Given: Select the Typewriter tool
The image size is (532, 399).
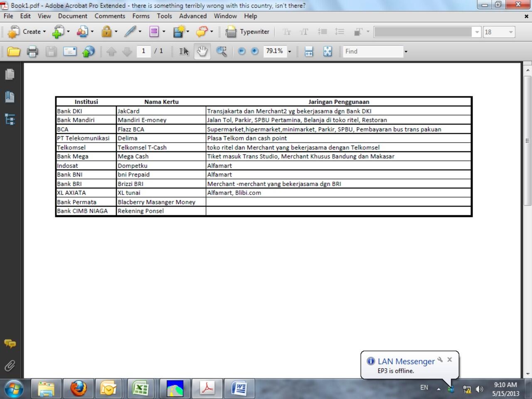Looking at the screenshot, I should click(x=247, y=32).
